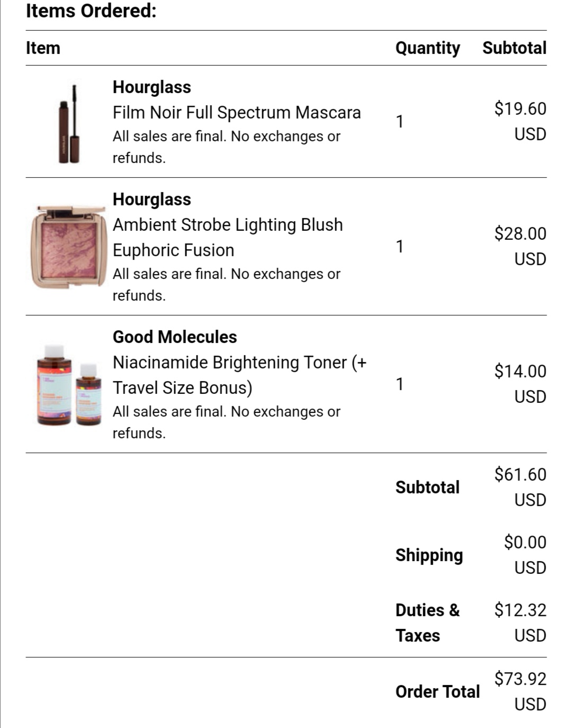This screenshot has height=728, width=572.
Task: Click the Items Ordered heading
Action: (91, 10)
